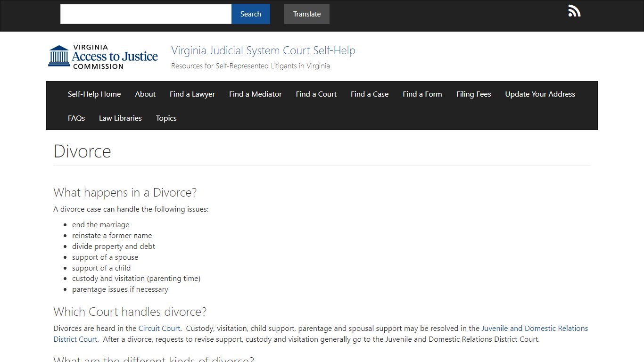Viewport: 644px width, 362px height.
Task: Open Find a Case menu item
Action: [370, 94]
